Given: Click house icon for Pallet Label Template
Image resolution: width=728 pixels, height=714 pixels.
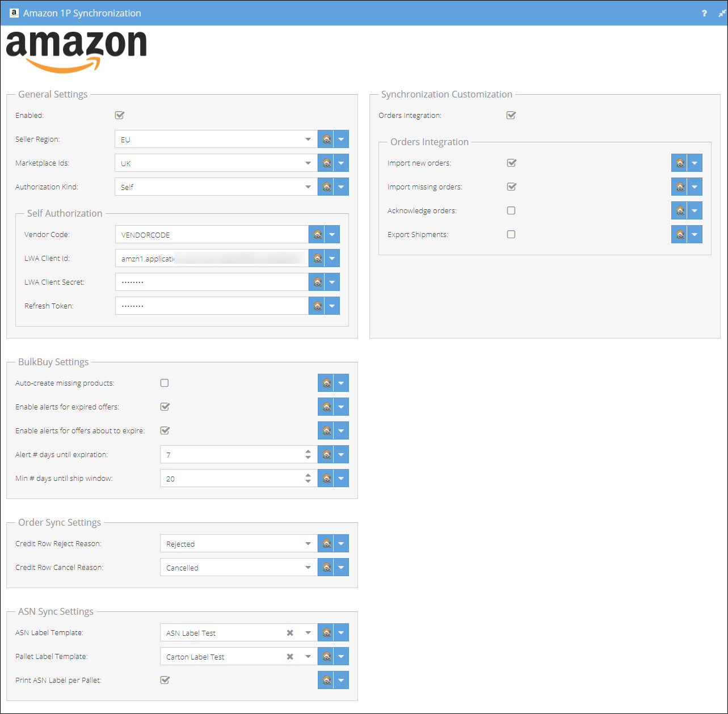Looking at the screenshot, I should coord(326,656).
